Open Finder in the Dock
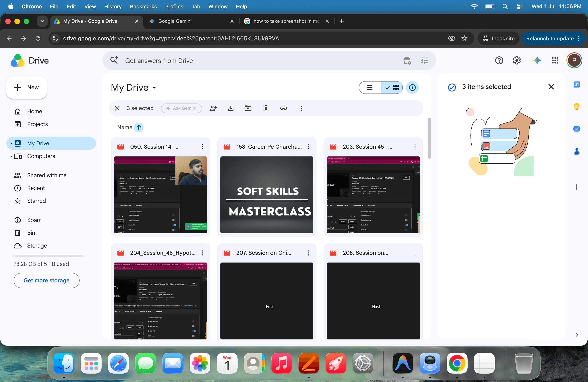The width and height of the screenshot is (588, 382). 64,363
